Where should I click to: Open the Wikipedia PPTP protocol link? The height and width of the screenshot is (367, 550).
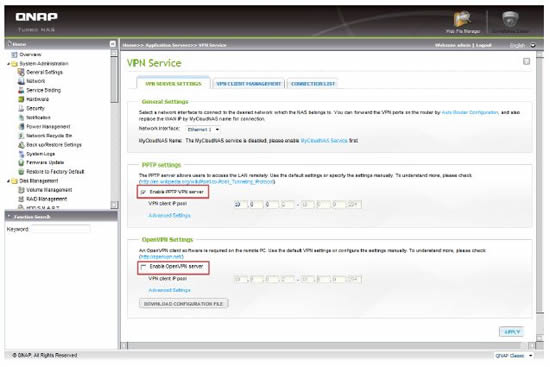coord(207,182)
